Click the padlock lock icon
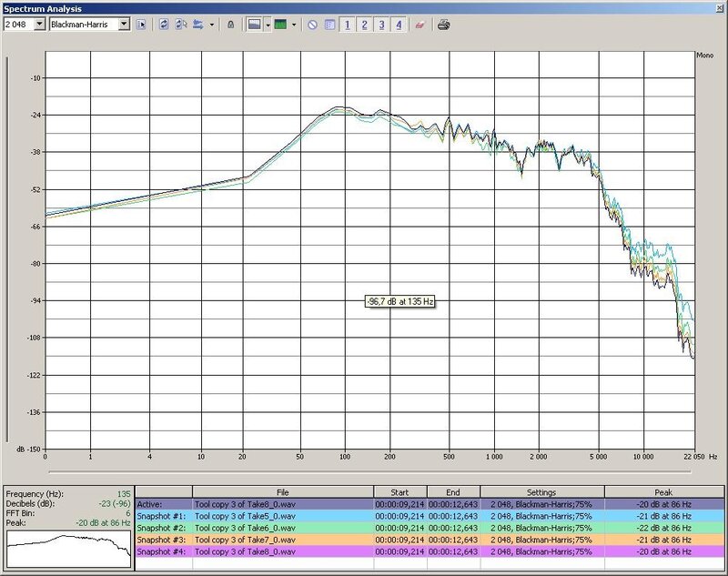The width and height of the screenshot is (728, 576). pyautogui.click(x=230, y=25)
